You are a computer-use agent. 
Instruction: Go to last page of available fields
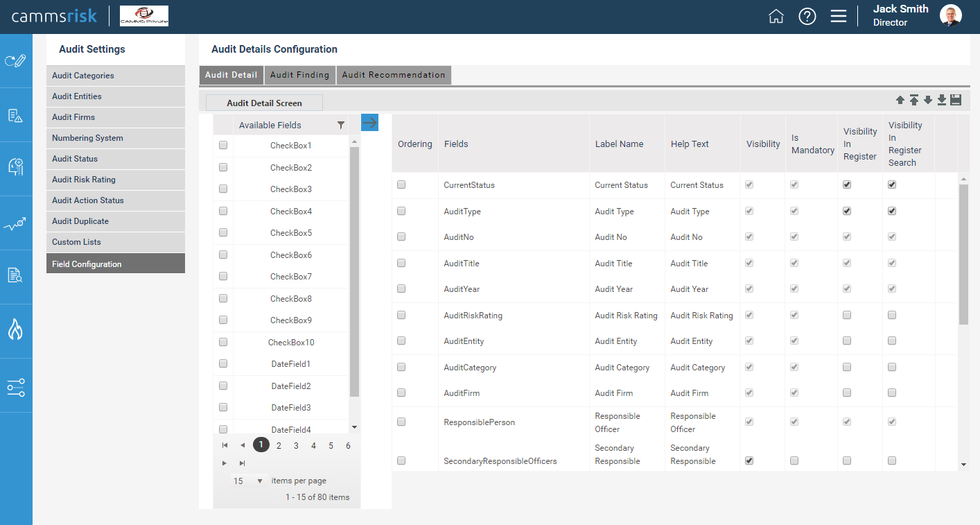click(242, 463)
